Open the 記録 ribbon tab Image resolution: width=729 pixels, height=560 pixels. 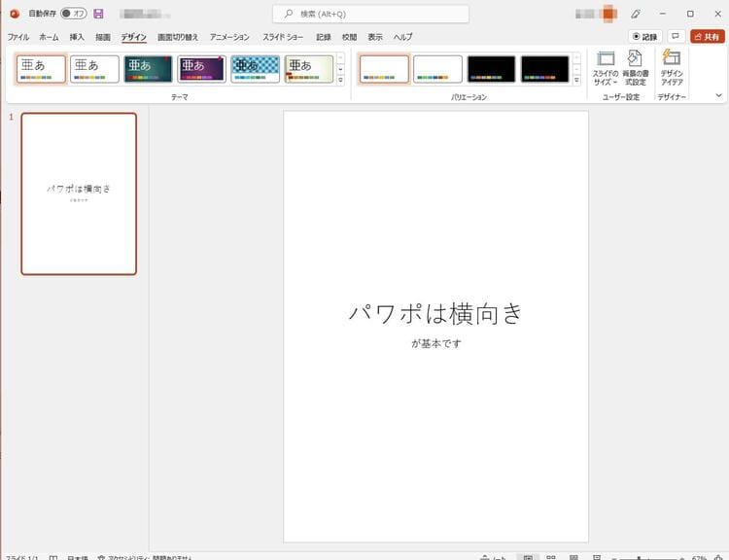coord(324,37)
